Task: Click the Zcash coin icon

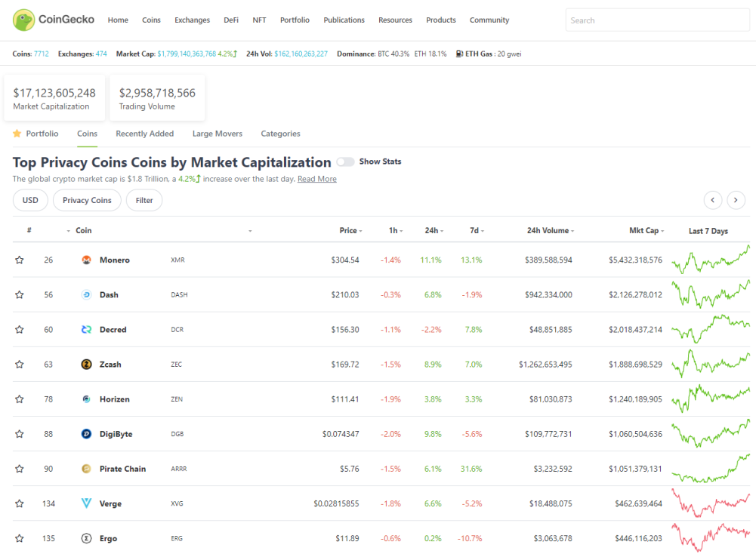Action: pos(86,365)
